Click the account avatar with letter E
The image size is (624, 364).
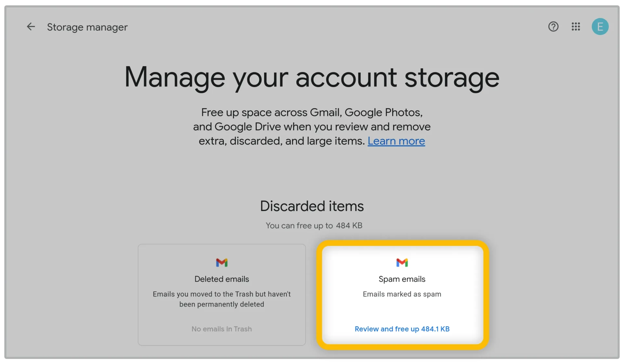click(600, 27)
